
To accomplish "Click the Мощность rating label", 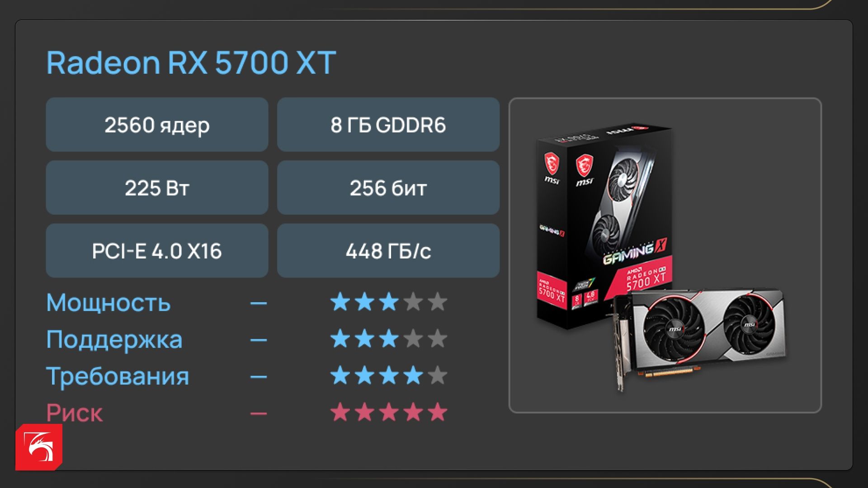I will click(108, 302).
